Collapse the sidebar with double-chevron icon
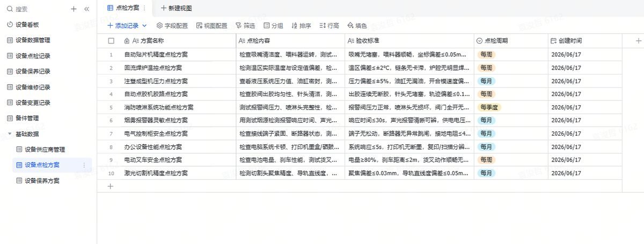 (86, 9)
